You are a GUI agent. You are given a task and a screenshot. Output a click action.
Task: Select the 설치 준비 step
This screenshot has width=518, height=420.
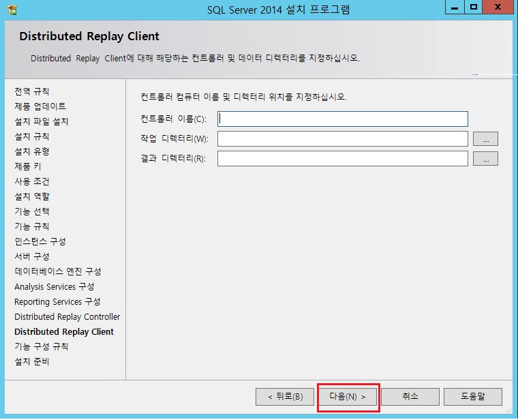tap(32, 361)
